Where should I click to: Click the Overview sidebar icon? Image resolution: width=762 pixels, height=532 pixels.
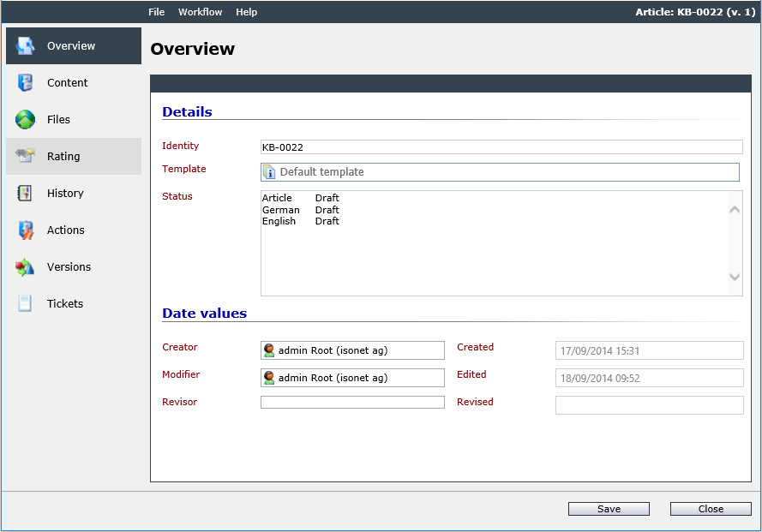coord(25,45)
